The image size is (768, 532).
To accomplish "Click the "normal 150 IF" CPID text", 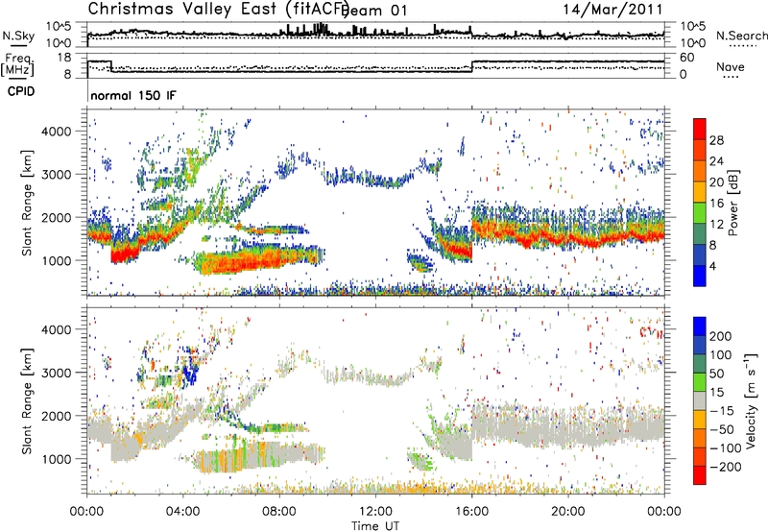I will pos(133,95).
